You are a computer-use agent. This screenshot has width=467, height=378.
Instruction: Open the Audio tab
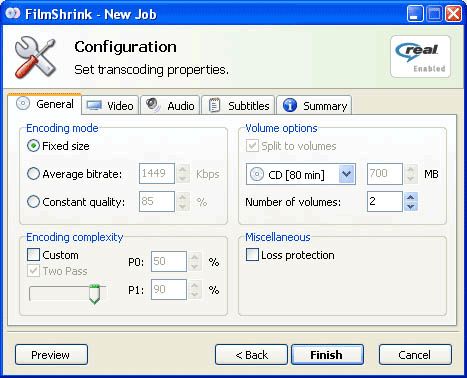(x=170, y=106)
